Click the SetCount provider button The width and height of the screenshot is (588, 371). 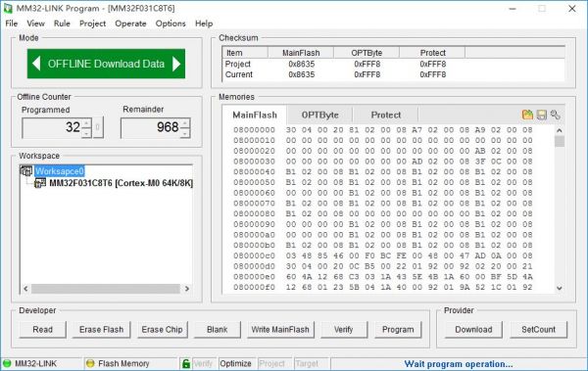pyautogui.click(x=538, y=330)
